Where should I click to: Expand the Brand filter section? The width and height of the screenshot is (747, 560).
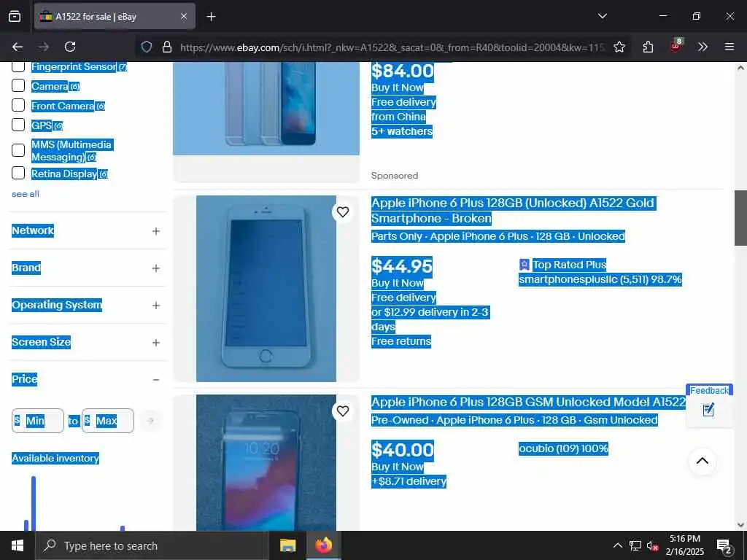[x=156, y=268]
